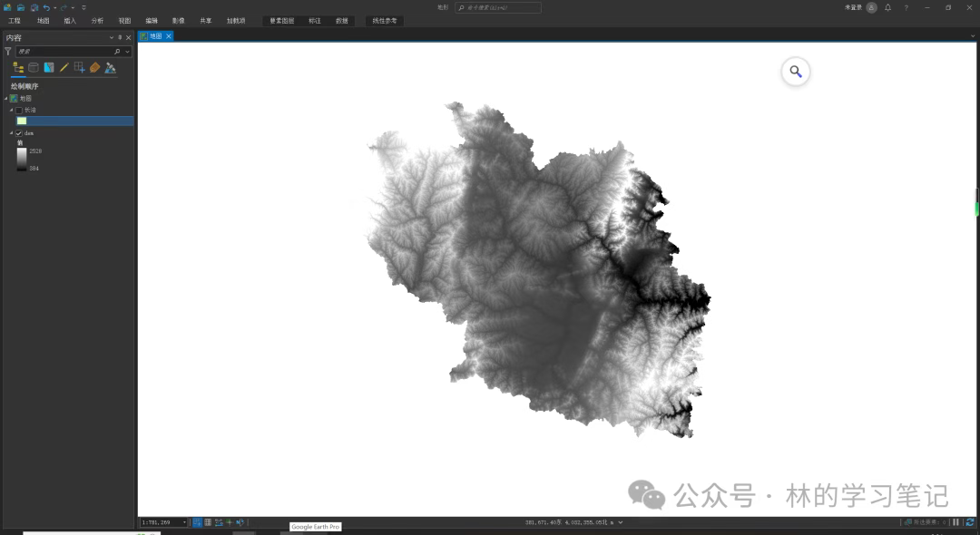Screen dimensions: 980x535
Task: Pause map drawing in the status bar
Action: (955, 522)
